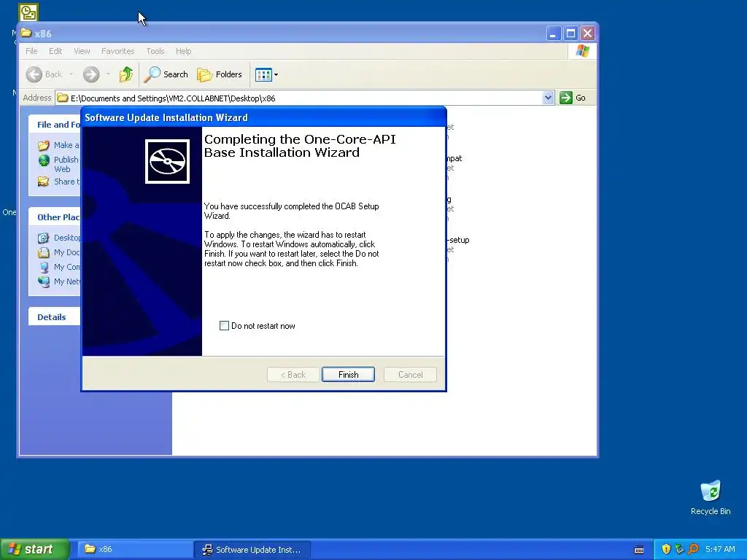Screen dimensions: 747x560
Task: Click the My Computer icon under Other Places
Action: pos(44,267)
